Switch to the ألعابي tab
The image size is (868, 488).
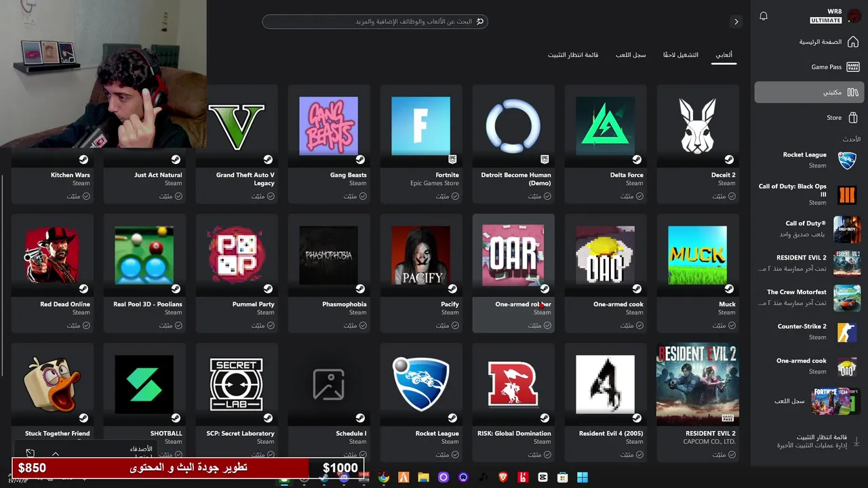[x=724, y=55]
